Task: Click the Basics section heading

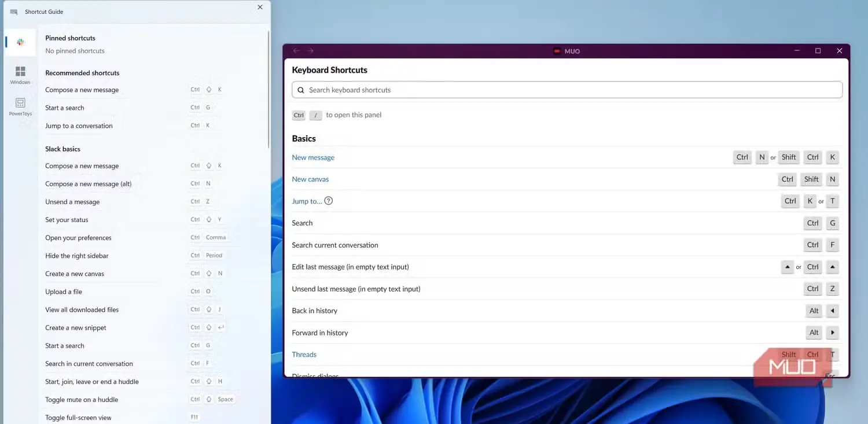Action: [x=304, y=139]
